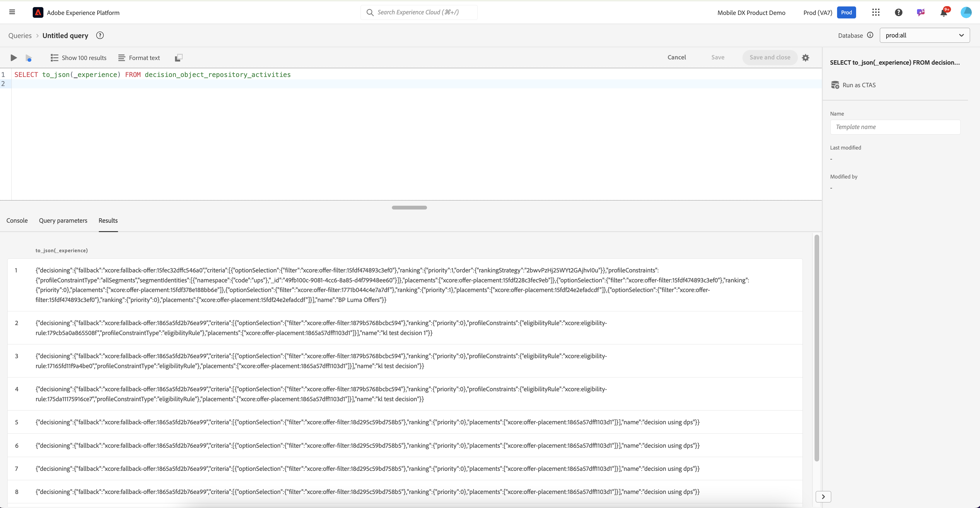
Task: Select result row 5 decision using dps
Action: 405,422
